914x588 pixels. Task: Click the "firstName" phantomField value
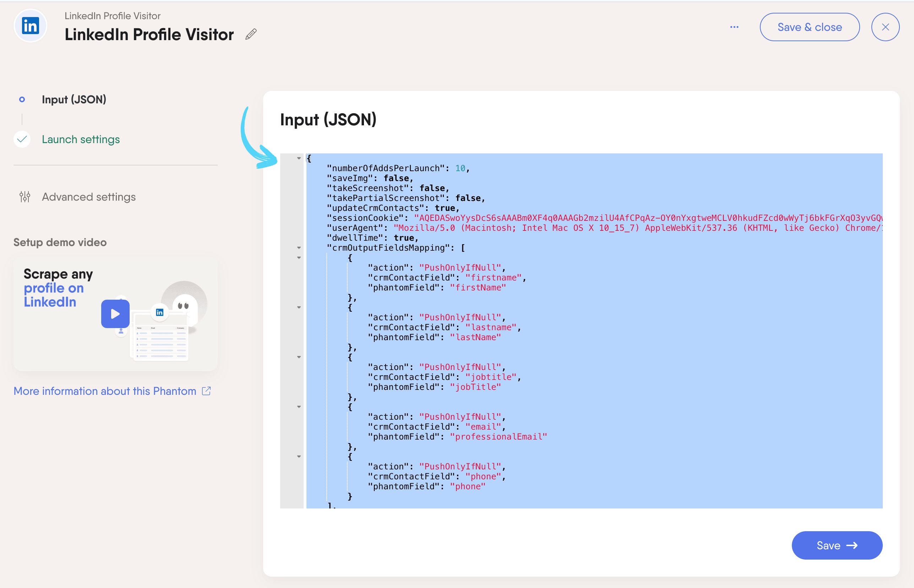click(478, 288)
